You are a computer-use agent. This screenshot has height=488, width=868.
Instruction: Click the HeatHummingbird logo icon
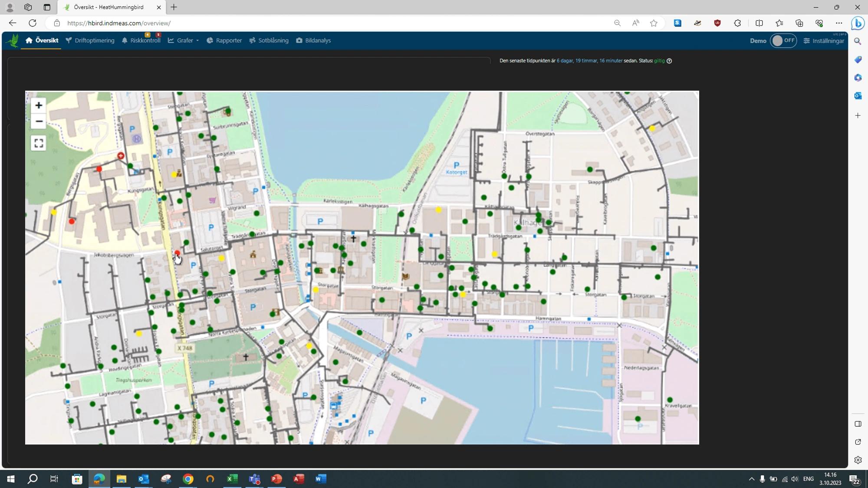[x=13, y=40]
